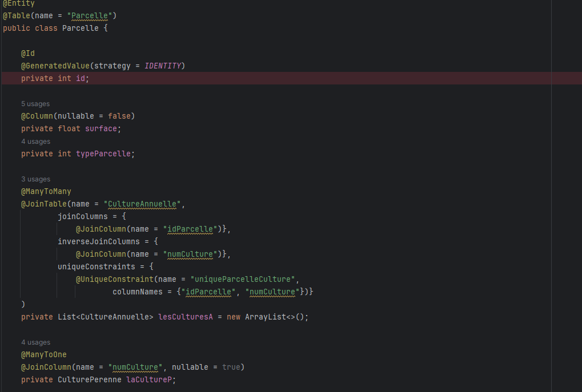Viewport: 582px width, 392px height.
Task: Click the "5 usages" hint above @Column
Action: pyautogui.click(x=35, y=104)
